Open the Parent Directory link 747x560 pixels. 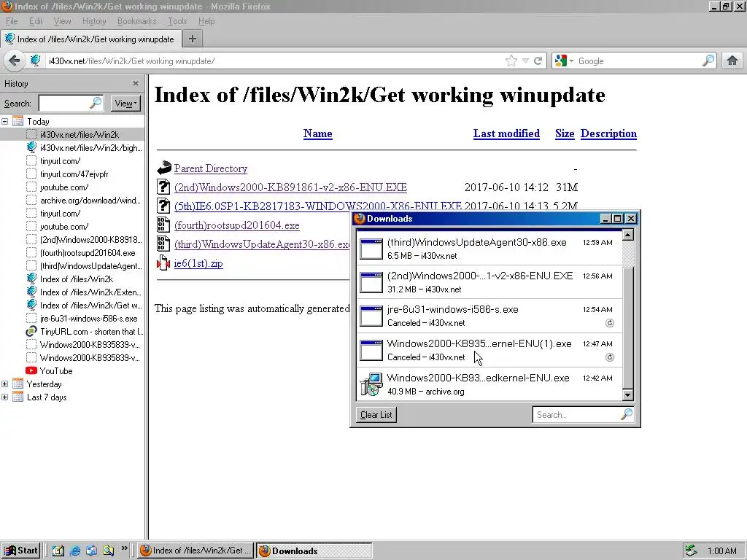211,168
